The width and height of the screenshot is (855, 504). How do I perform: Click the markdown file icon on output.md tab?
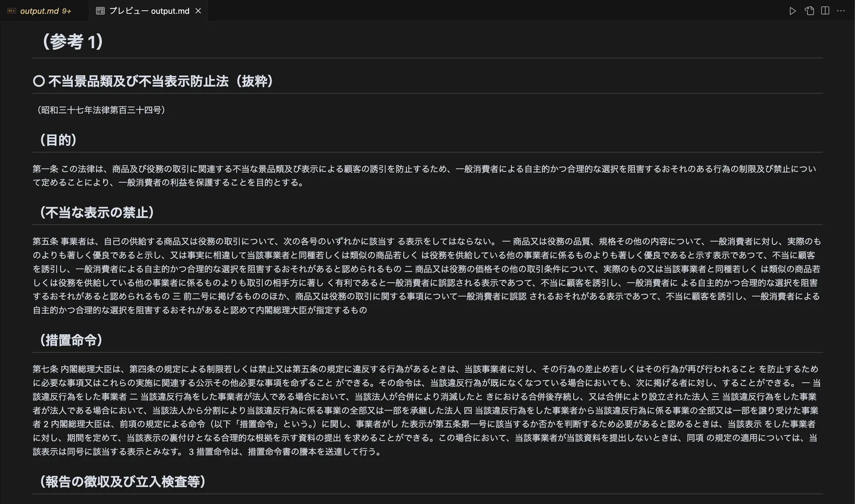point(11,11)
